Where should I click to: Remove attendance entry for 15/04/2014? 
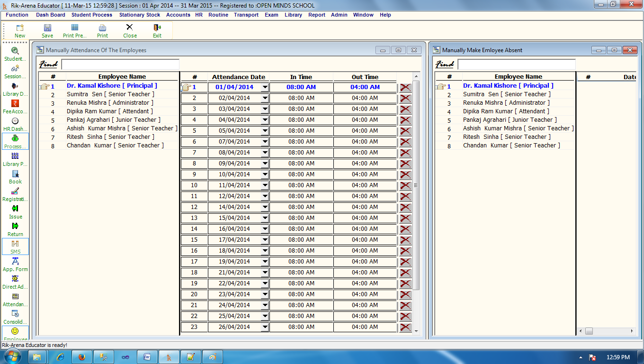coord(405,218)
